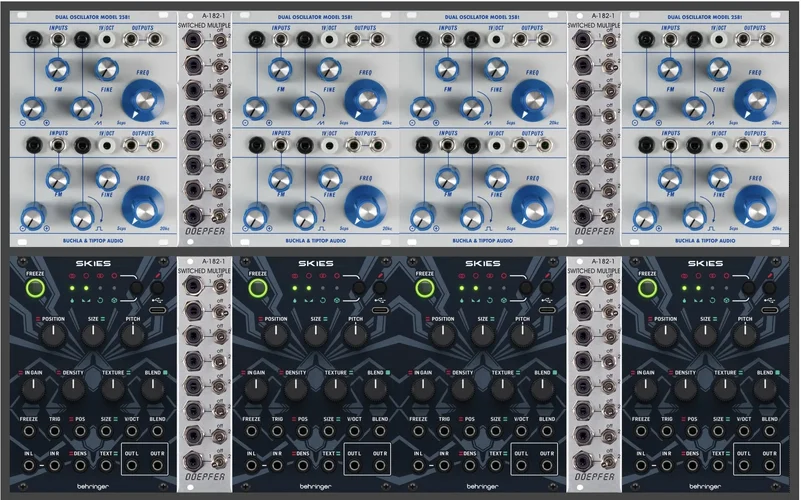The width and height of the screenshot is (801, 500).
Task: Hit the FREEZE button on third Skies module
Action: click(x=425, y=289)
